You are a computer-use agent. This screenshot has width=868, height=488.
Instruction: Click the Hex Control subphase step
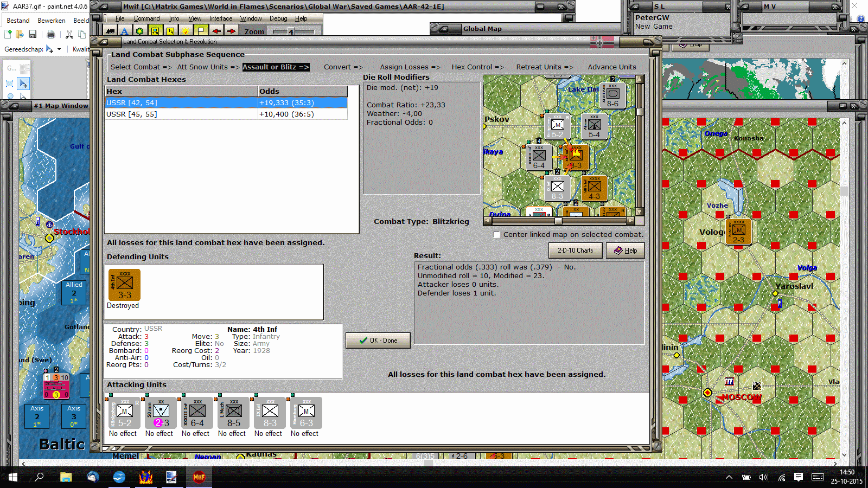477,67
